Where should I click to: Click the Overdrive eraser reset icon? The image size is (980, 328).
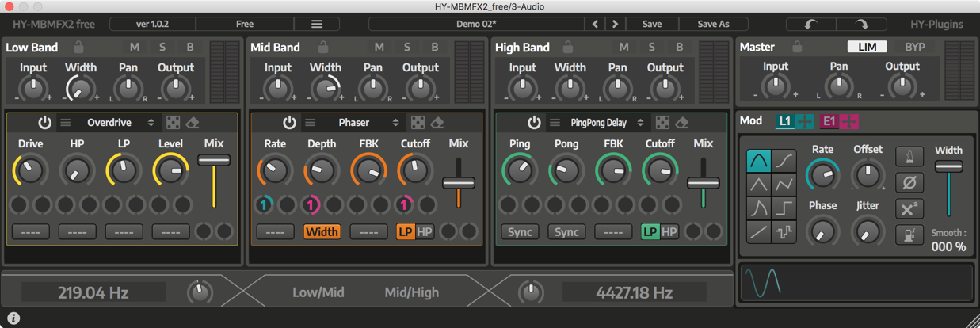click(193, 123)
